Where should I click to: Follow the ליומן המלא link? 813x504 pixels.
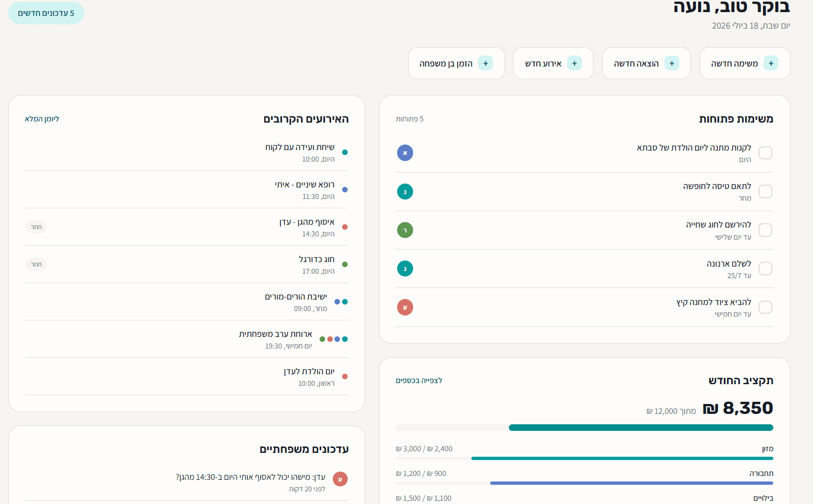42,119
